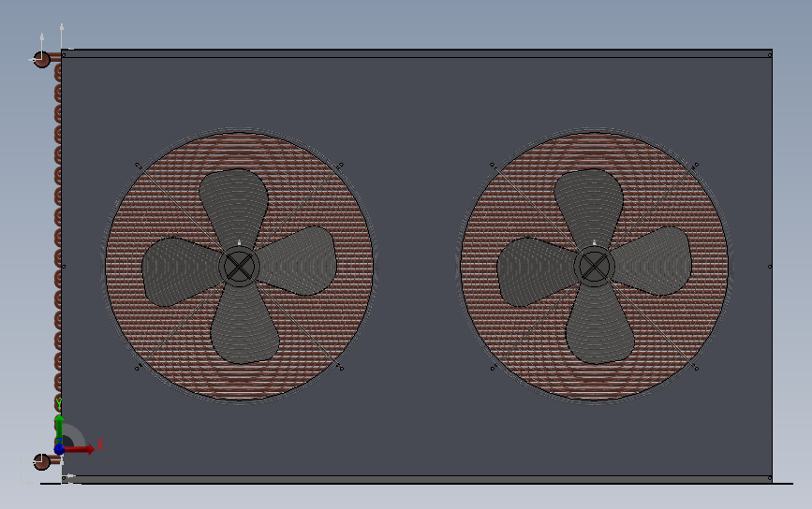Click the green Y axis arrow of the triad
Screen dimensions: 812x509
click(x=59, y=428)
